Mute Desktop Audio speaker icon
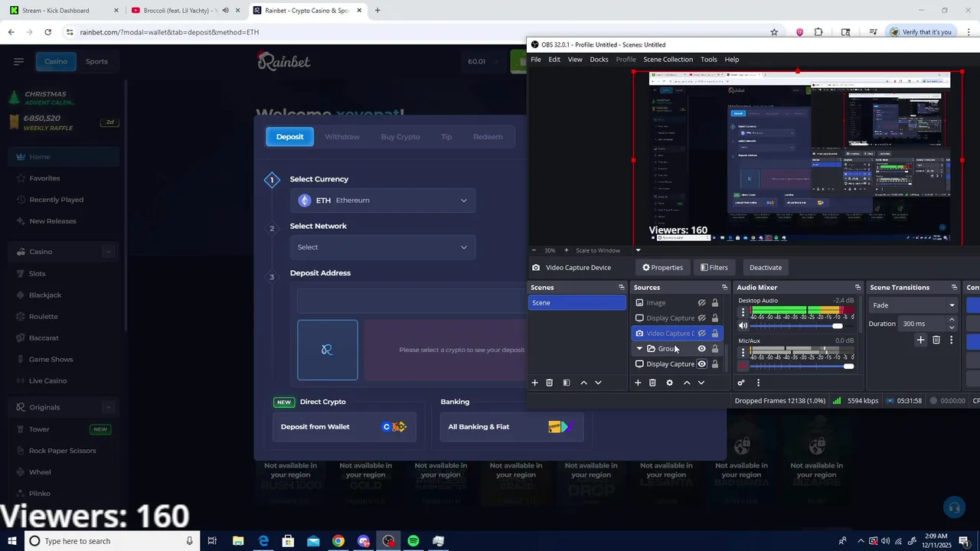 point(743,326)
